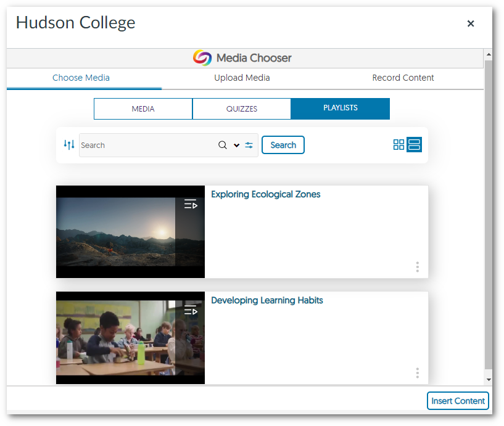Screen dimensions: 504x426
Task: Click the Insert Content button
Action: [x=458, y=401]
